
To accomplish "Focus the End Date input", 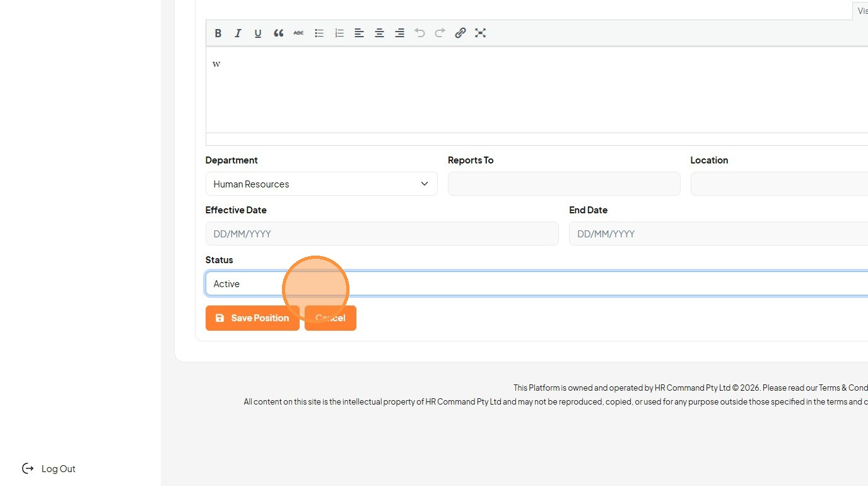I will point(718,234).
